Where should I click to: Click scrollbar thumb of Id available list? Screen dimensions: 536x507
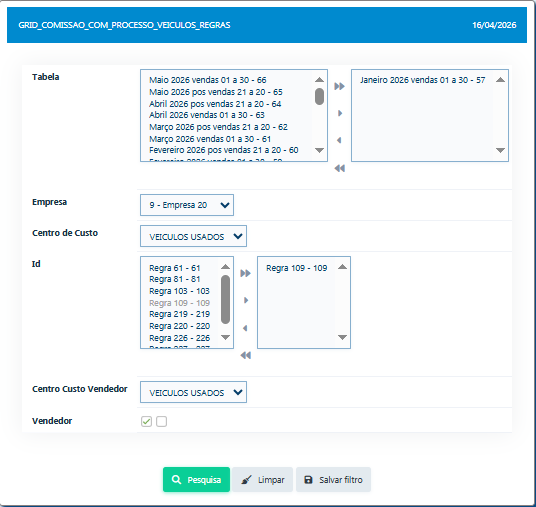[225, 299]
